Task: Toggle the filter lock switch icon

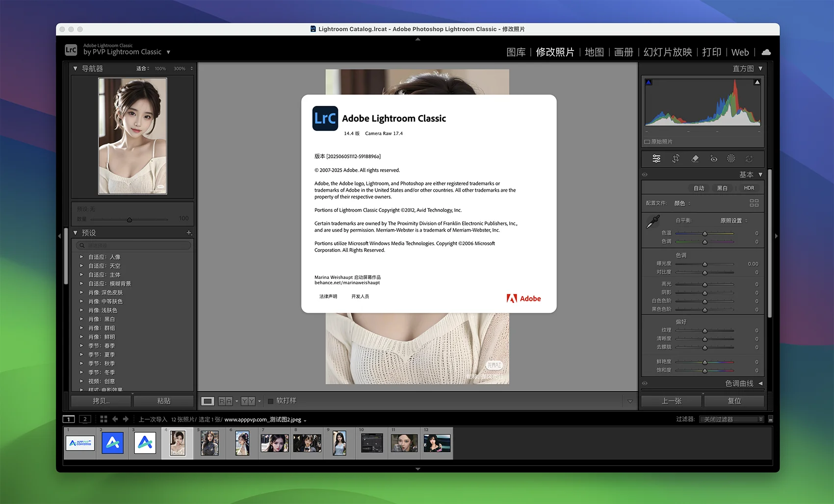Action: 770,419
